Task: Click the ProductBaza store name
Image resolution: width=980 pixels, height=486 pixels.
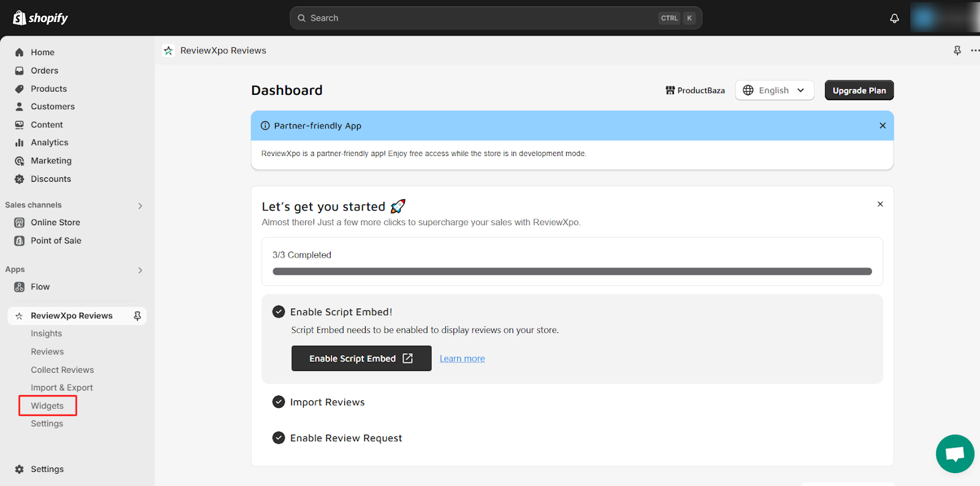Action: coord(701,91)
